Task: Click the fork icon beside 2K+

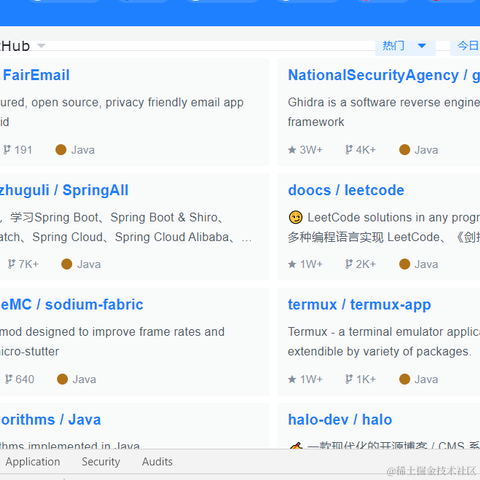Action: coord(349,264)
